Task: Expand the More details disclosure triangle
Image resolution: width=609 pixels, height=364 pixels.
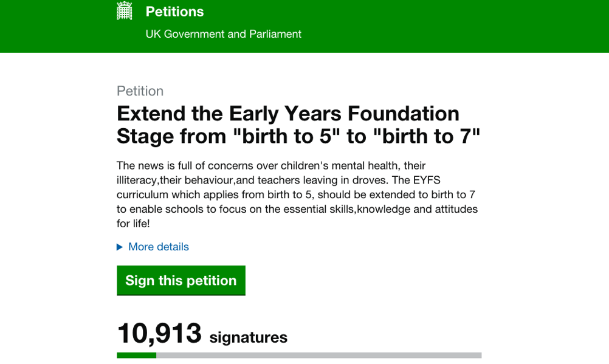Action: pyautogui.click(x=120, y=247)
